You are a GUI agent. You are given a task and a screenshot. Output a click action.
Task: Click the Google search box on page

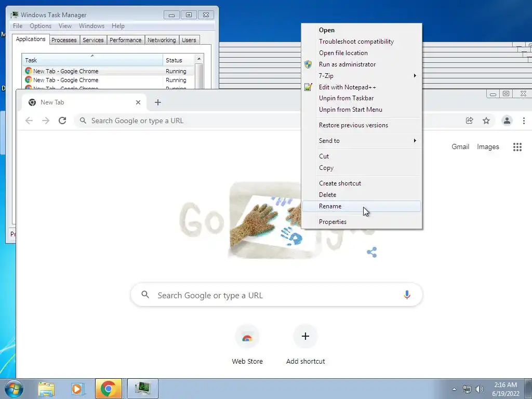[x=276, y=295]
